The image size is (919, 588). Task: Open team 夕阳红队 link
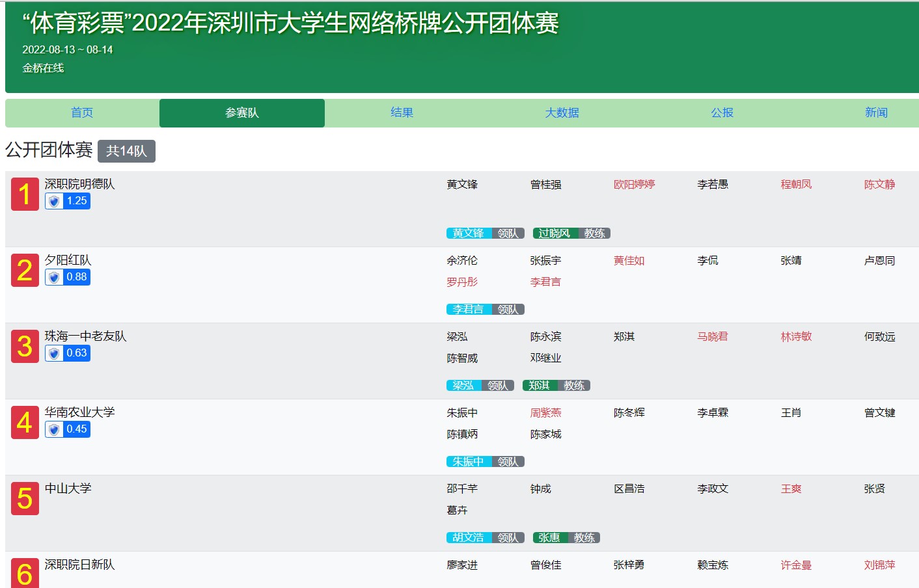pos(68,260)
